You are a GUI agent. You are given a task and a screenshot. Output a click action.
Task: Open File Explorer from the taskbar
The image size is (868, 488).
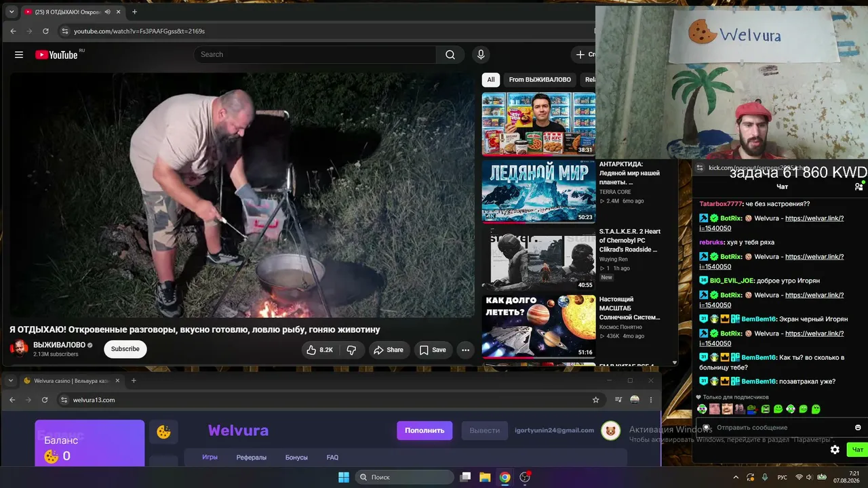click(x=485, y=477)
